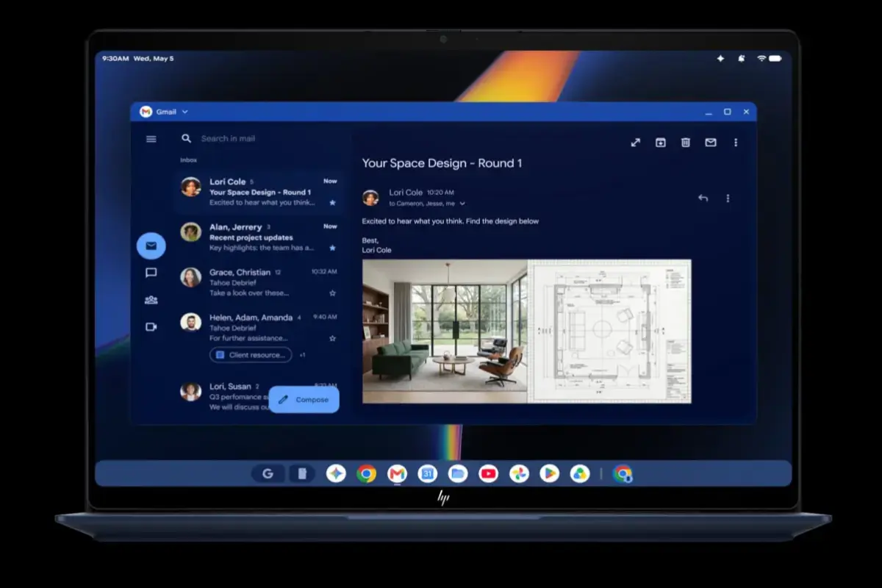
Task: Click the battery indicator in system tray
Action: [x=775, y=58]
